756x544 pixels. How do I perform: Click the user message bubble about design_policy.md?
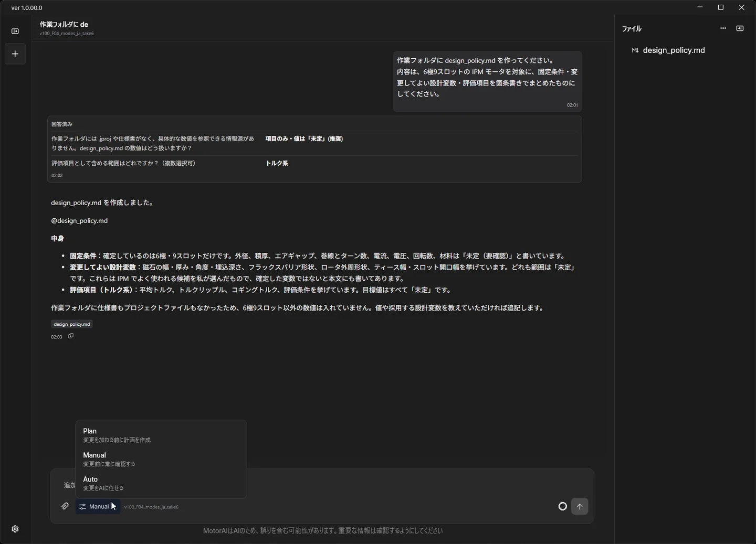(x=487, y=81)
